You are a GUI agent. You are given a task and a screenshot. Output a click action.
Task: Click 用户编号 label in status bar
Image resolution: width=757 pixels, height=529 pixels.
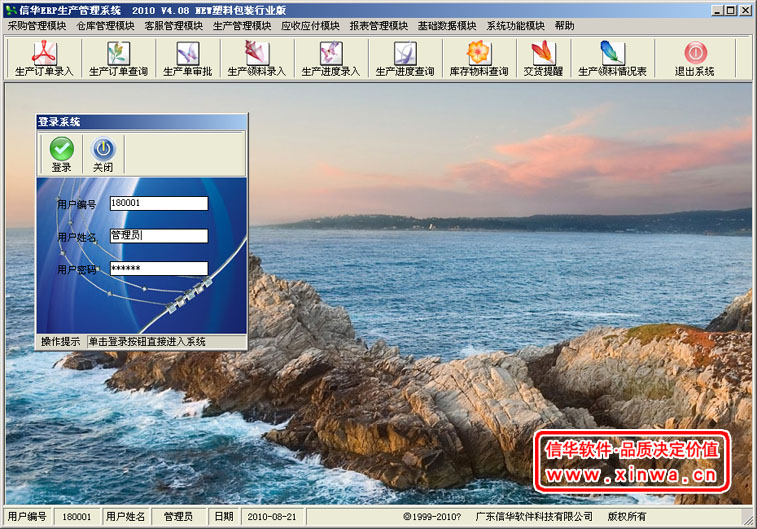pyautogui.click(x=27, y=517)
